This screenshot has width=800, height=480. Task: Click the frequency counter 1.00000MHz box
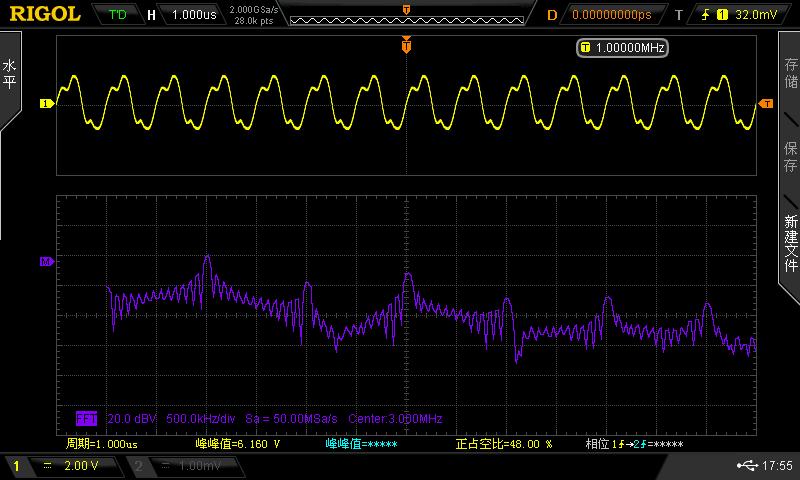tap(622, 48)
